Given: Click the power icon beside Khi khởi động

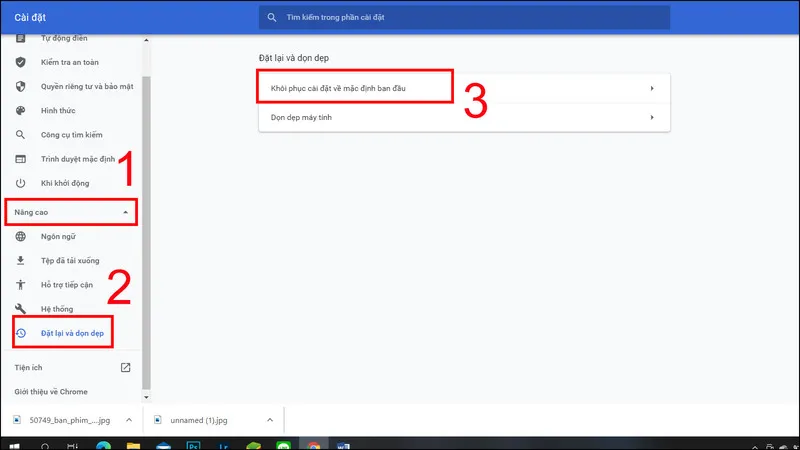Looking at the screenshot, I should coord(20,184).
